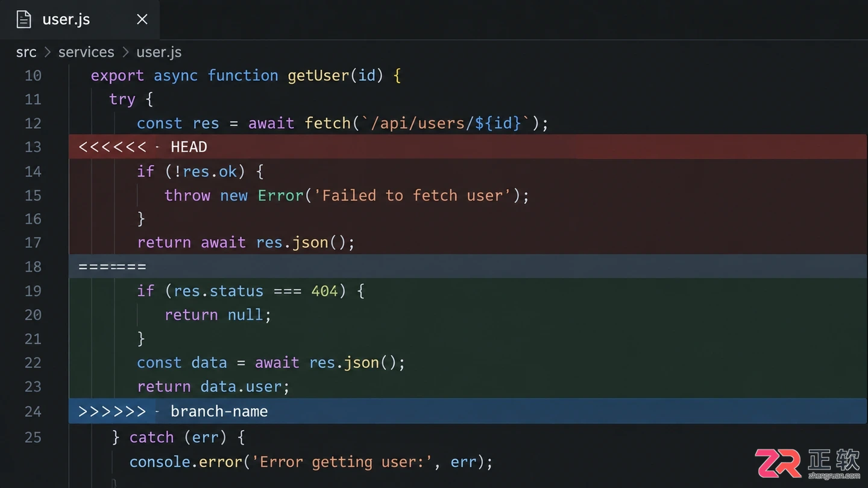Click line number 20 in the gutter
The height and width of the screenshot is (488, 868).
[x=33, y=315]
